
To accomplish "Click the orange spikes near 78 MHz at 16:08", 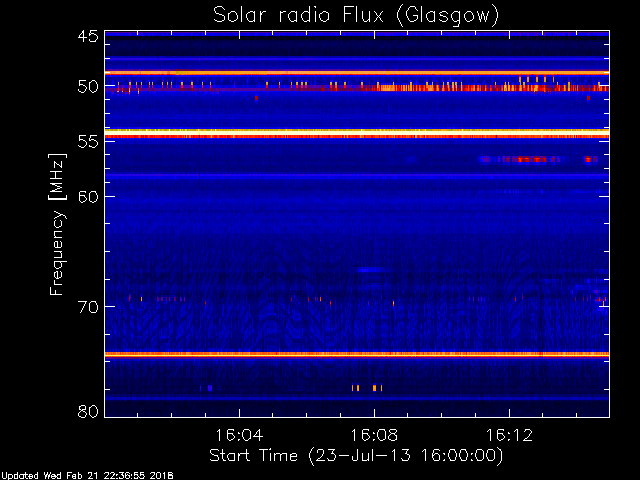I will coord(367,388).
